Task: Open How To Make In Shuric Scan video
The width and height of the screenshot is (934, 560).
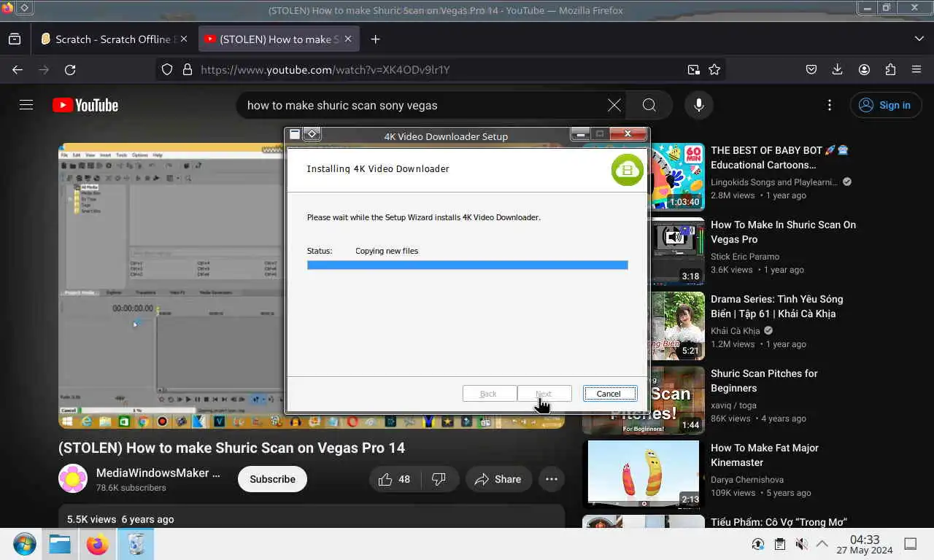Action: coord(783,232)
